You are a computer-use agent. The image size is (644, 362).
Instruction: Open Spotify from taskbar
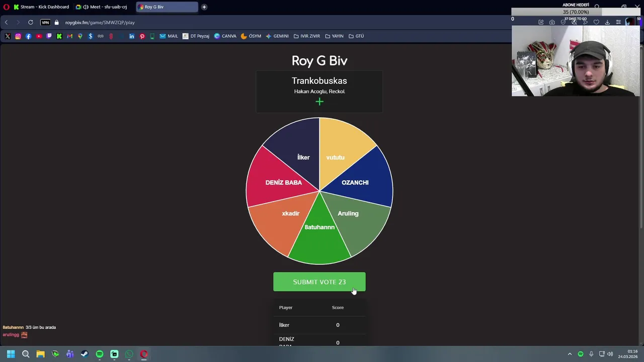point(100,354)
